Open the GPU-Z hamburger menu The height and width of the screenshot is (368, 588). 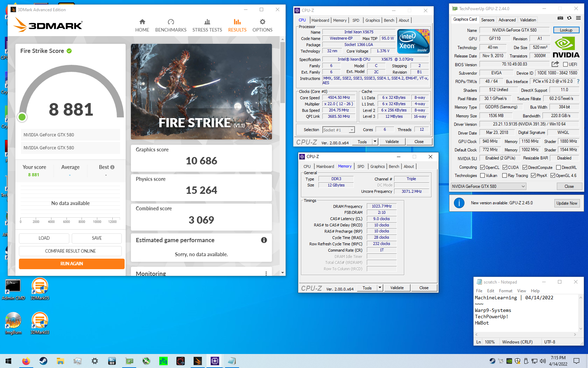coord(578,18)
